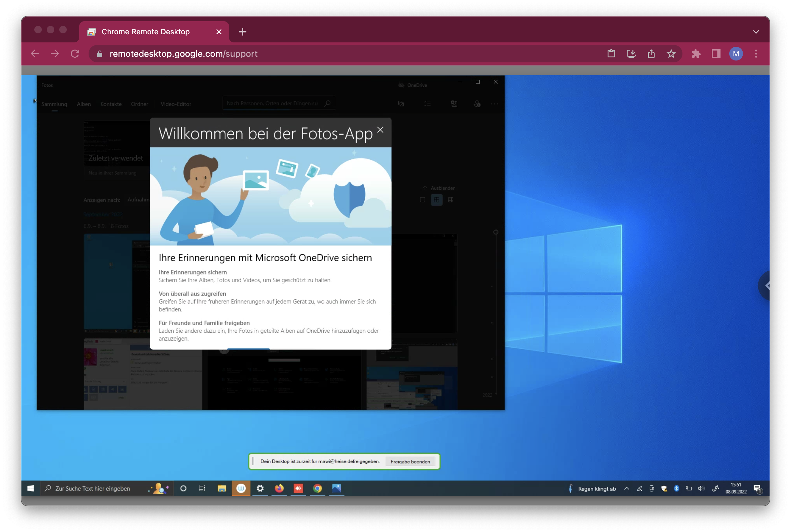Select medium grid view toggle

click(436, 200)
